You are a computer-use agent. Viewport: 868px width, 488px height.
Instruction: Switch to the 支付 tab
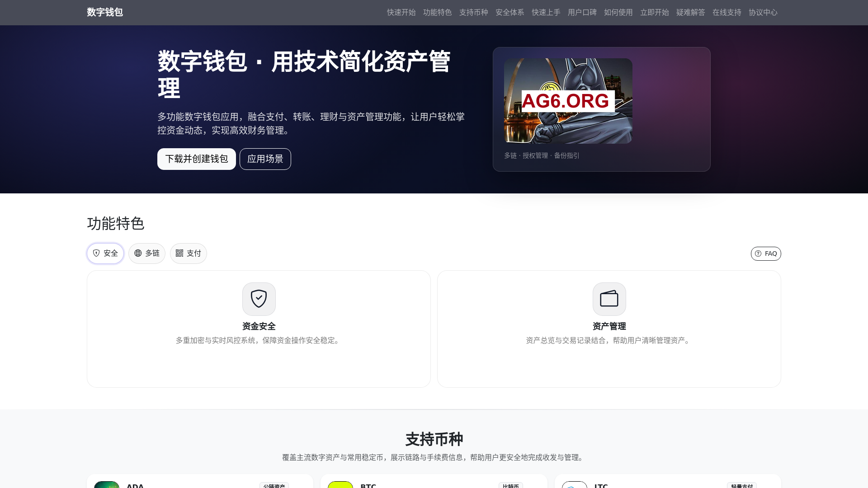pyautogui.click(x=189, y=253)
